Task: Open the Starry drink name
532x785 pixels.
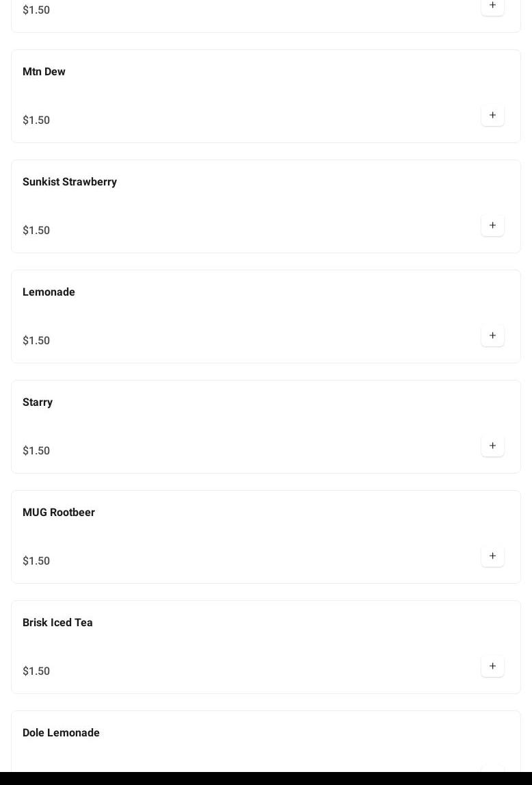Action: coord(38,402)
